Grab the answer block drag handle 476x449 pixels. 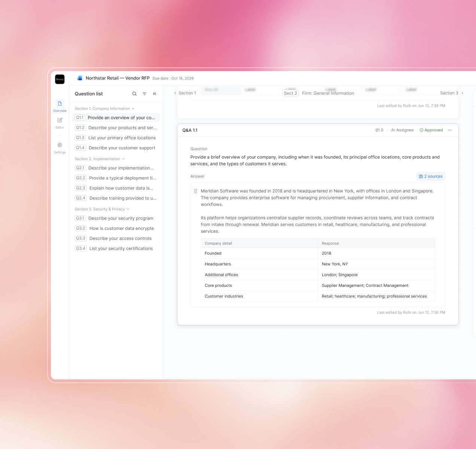click(x=195, y=191)
